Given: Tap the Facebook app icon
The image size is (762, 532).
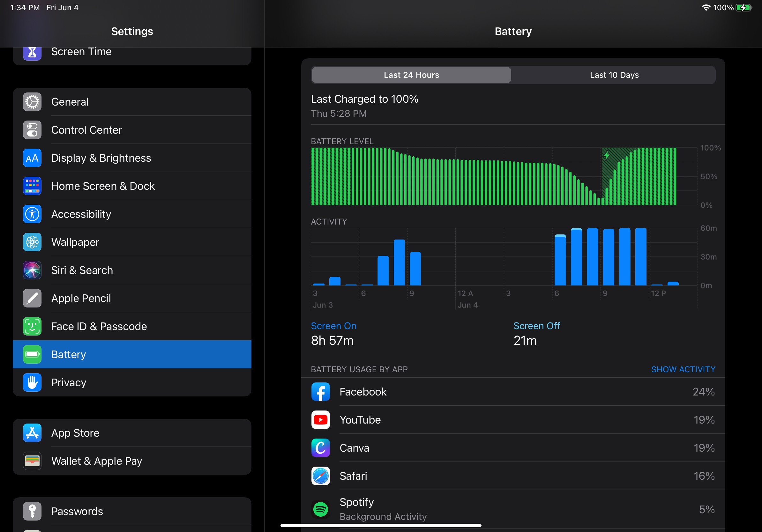Looking at the screenshot, I should pos(320,392).
